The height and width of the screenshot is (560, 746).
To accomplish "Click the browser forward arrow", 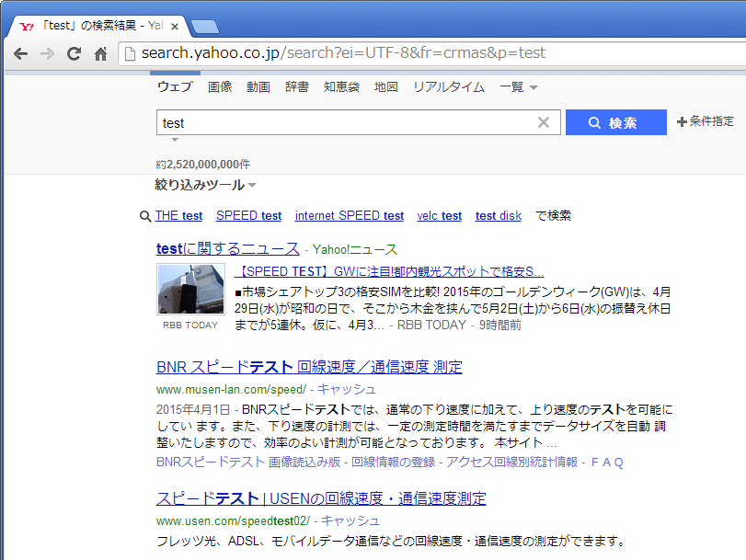I will click(47, 53).
